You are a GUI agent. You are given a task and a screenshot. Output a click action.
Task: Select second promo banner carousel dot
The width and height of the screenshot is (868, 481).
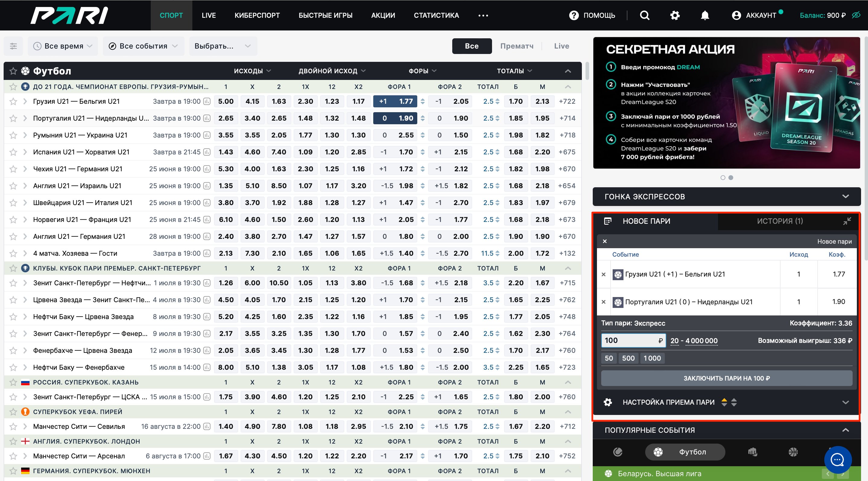731,178
